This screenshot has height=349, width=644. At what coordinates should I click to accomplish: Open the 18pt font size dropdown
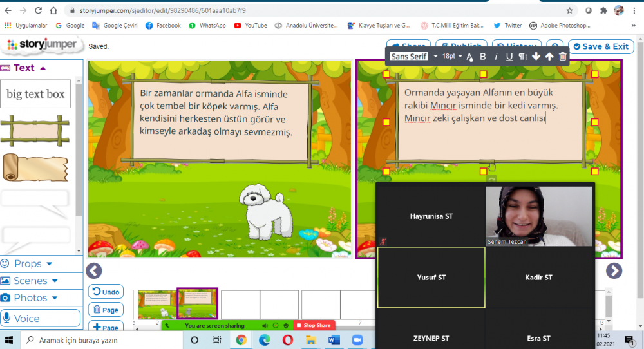pos(451,57)
